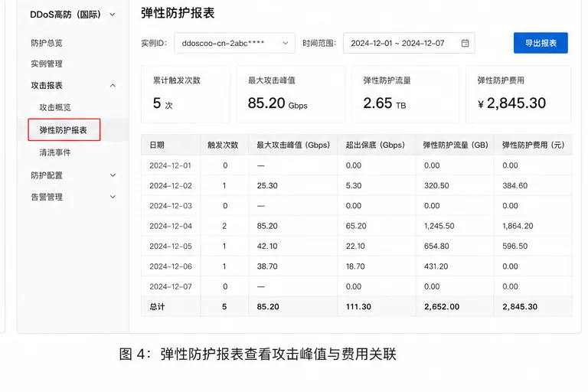Click fee value 1,864.20

[518, 226]
